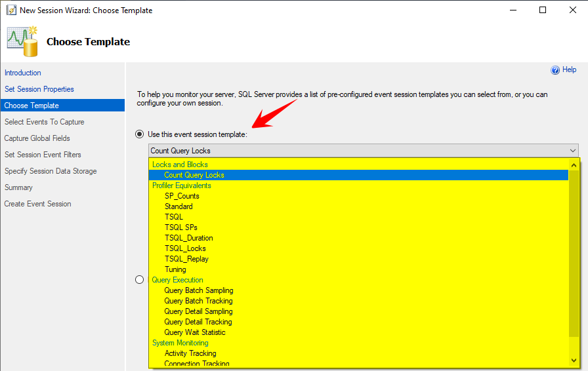The image size is (588, 371).
Task: Choose the TSQL_Replay template
Action: coord(186,259)
